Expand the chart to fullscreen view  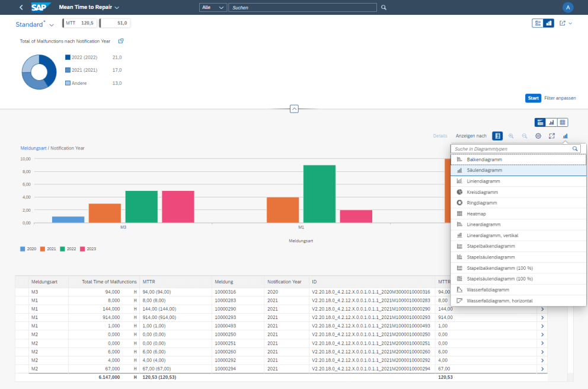pyautogui.click(x=551, y=135)
